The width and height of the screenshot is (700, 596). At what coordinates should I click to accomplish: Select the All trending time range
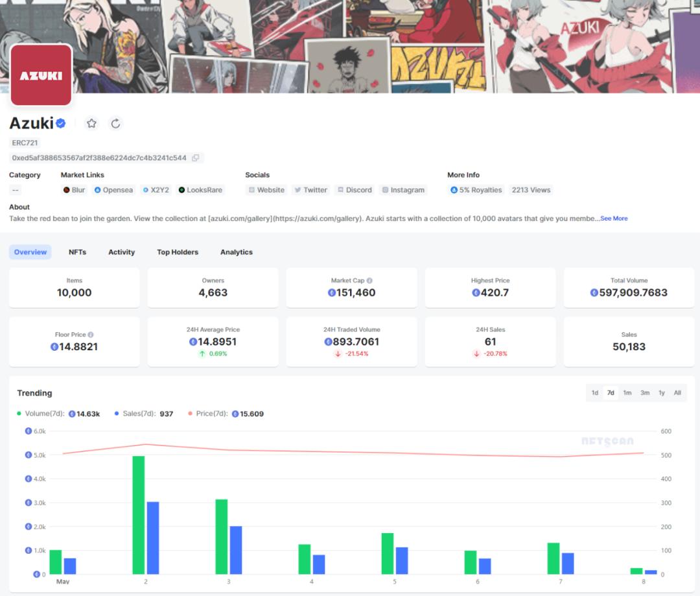tap(677, 393)
